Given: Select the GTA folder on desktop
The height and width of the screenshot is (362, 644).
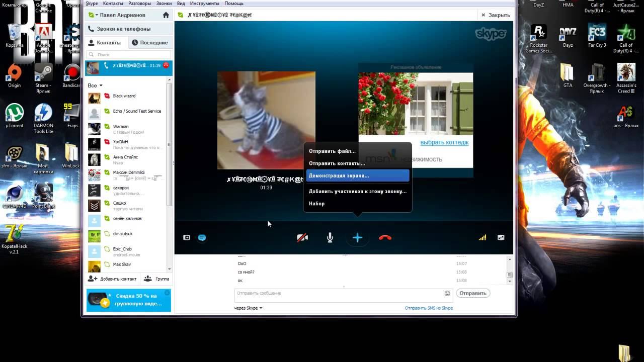Looking at the screenshot, I should 568,75.
